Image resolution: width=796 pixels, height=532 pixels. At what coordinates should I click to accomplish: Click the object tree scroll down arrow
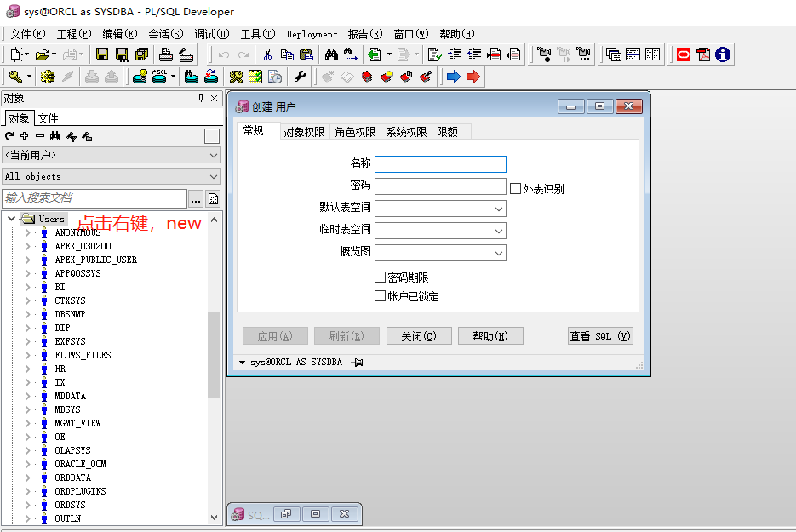(x=214, y=518)
